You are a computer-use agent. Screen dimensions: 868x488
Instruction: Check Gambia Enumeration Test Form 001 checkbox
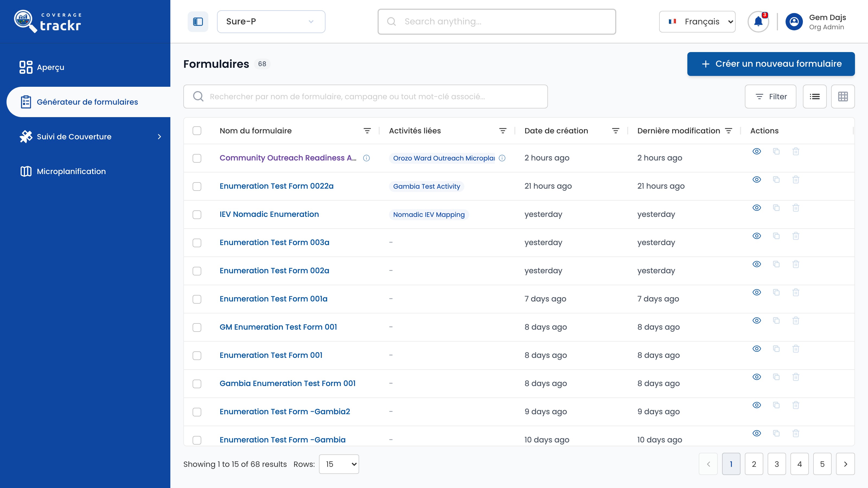(197, 384)
